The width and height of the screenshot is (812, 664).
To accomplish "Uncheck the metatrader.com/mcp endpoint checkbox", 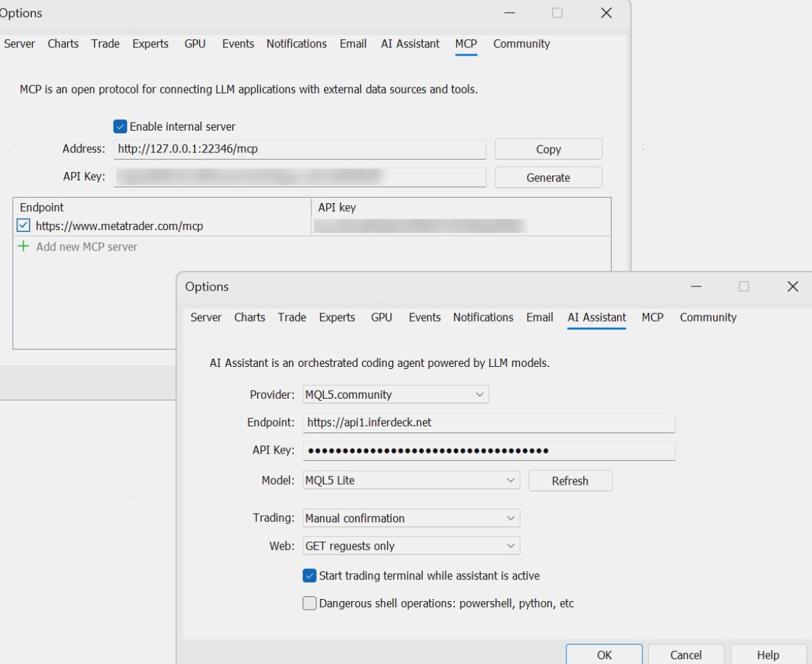I will pyautogui.click(x=23, y=225).
